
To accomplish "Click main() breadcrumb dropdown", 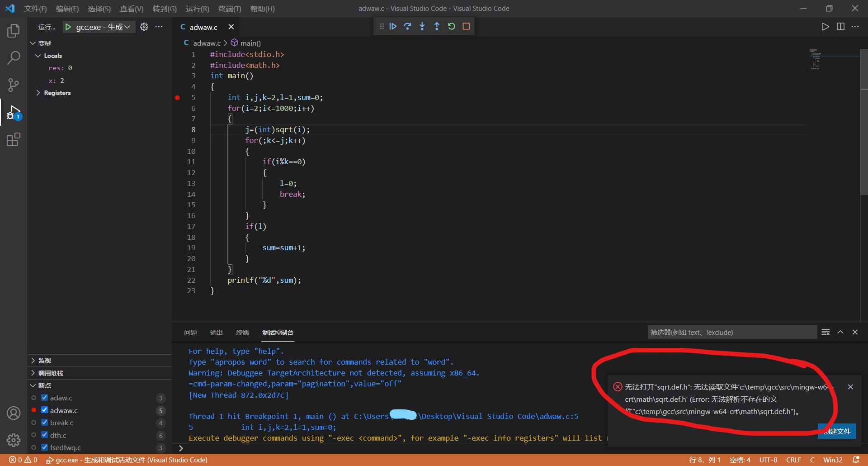I will (x=246, y=43).
